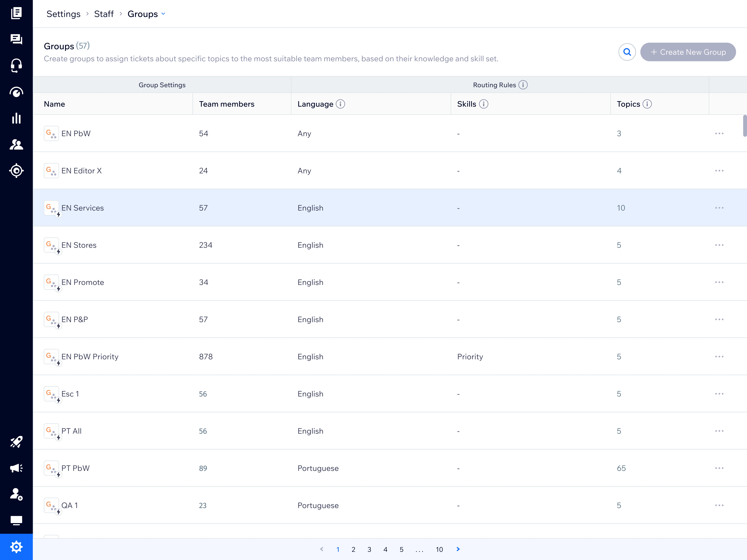This screenshot has width=747, height=560.
Task: Go to Settings breadcrumb
Action: pyautogui.click(x=63, y=14)
